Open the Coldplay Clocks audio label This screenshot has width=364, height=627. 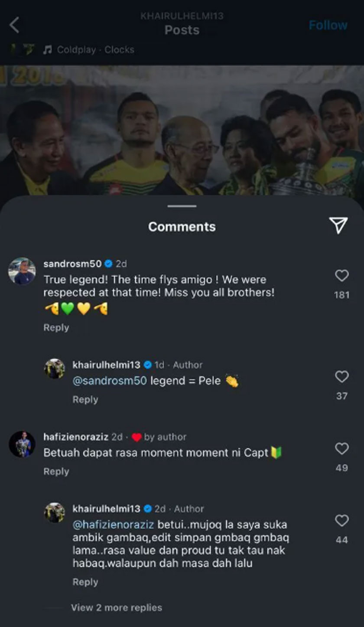[95, 50]
